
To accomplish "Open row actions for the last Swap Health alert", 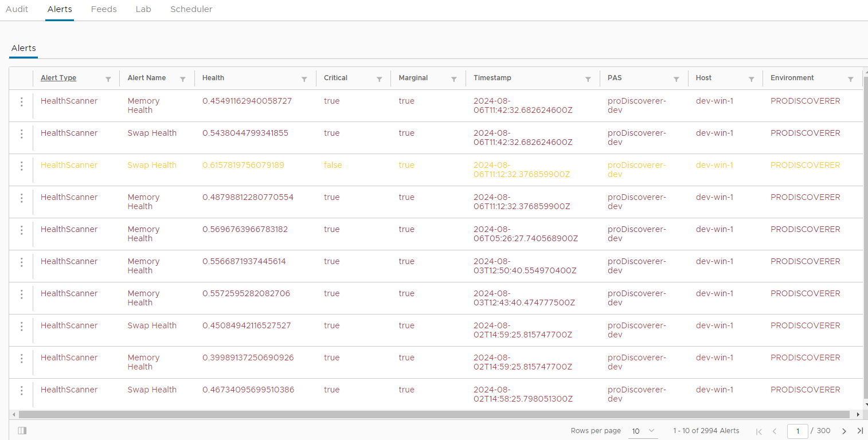I will (21, 391).
